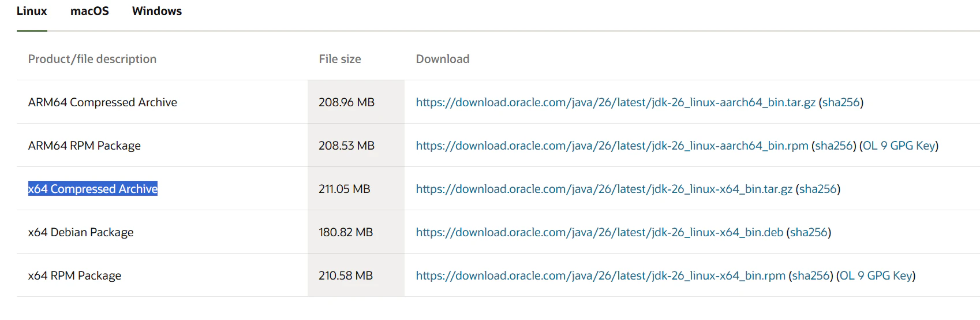Screen dimensions: 980x320
Task: Open sha256 link for ARM64 RPM Package
Action: pyautogui.click(x=834, y=146)
